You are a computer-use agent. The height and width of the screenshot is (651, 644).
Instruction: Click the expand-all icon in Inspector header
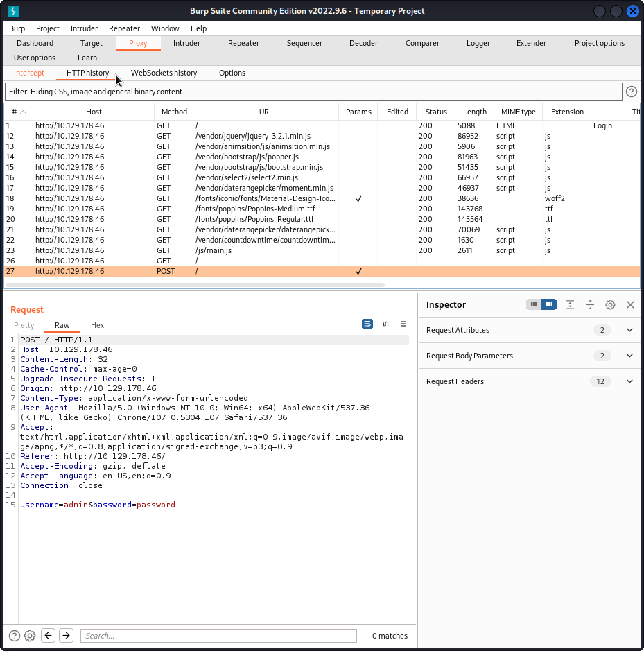570,304
